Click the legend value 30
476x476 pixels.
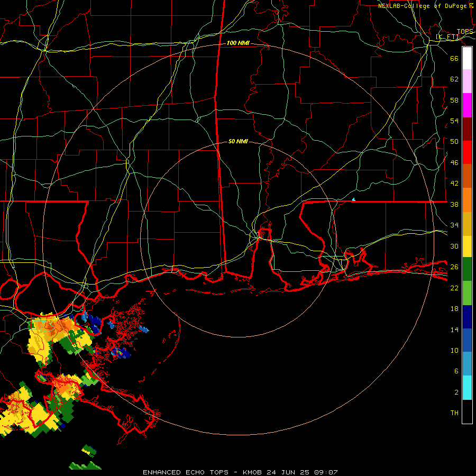pyautogui.click(x=454, y=246)
